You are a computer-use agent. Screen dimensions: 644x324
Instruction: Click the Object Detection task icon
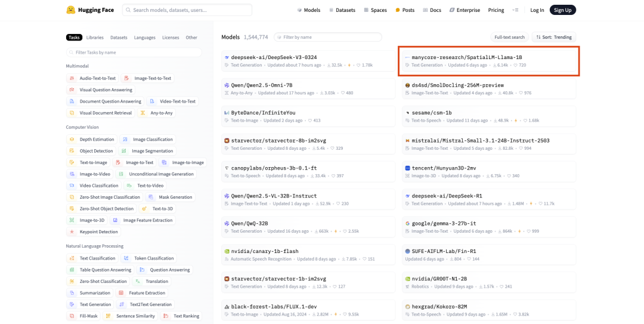(x=72, y=151)
